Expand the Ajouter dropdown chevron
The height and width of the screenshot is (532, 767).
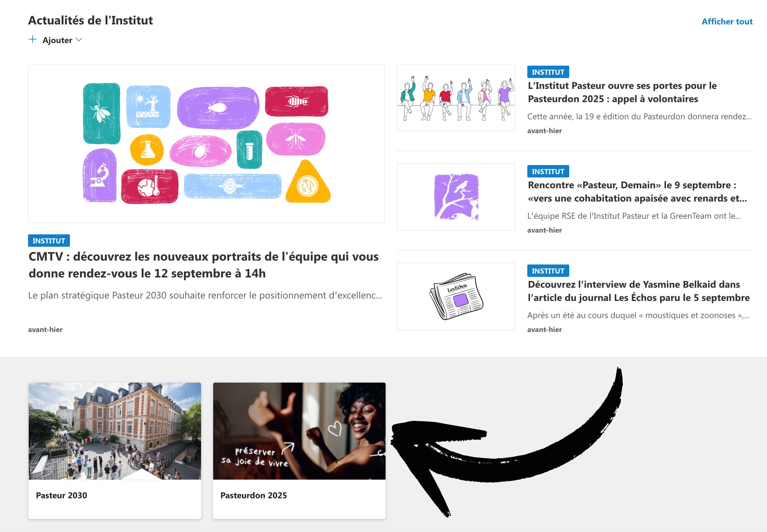[x=79, y=40]
